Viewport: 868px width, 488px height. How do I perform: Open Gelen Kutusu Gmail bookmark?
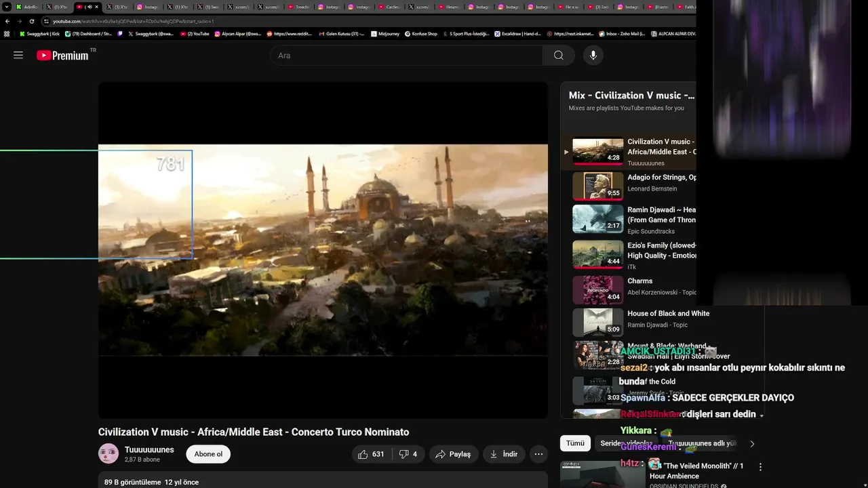342,33
